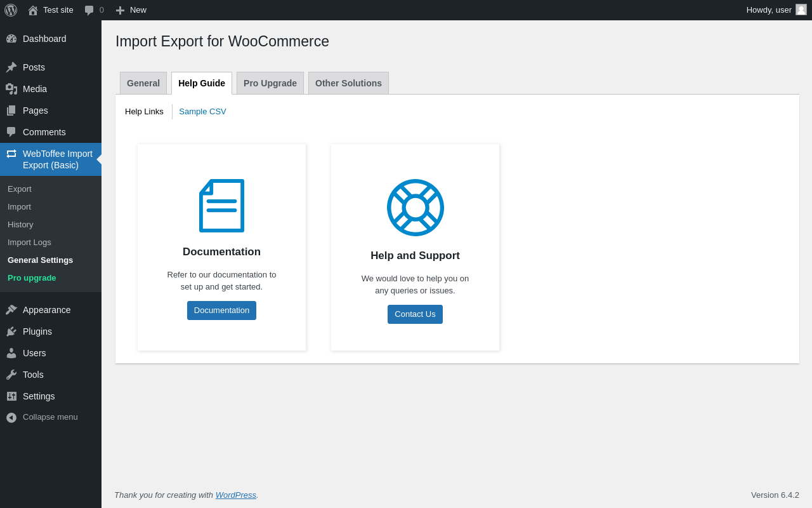812x508 pixels.
Task: Select the Help Links sub-tab
Action: click(144, 112)
